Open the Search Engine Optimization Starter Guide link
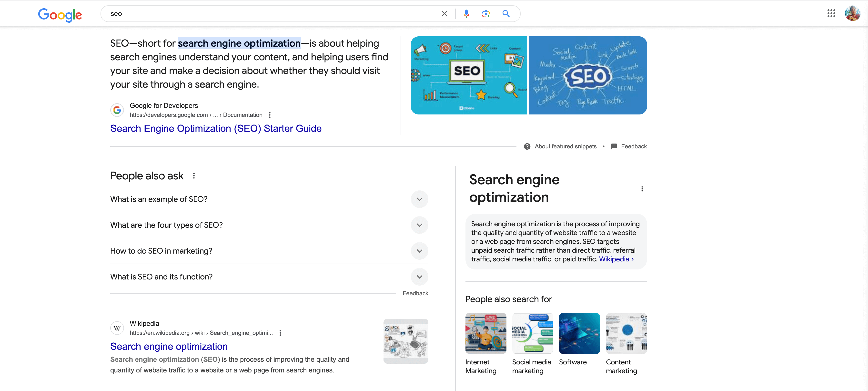 [x=216, y=128]
